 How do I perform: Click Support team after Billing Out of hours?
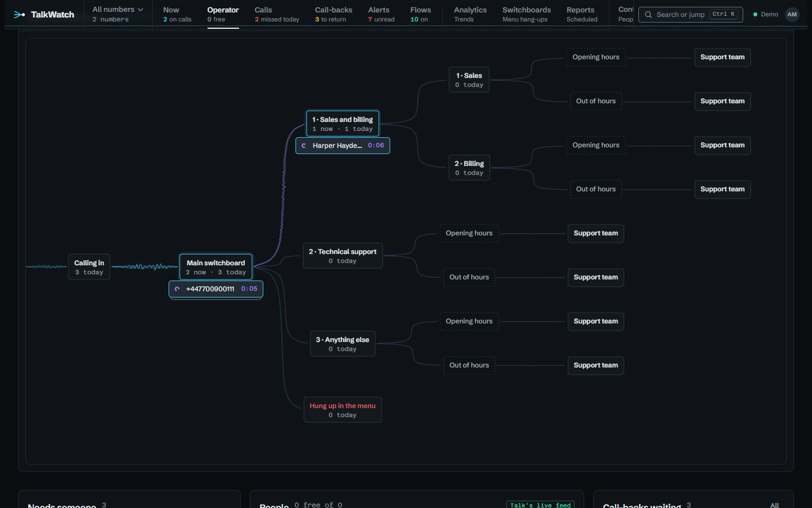[x=722, y=189]
